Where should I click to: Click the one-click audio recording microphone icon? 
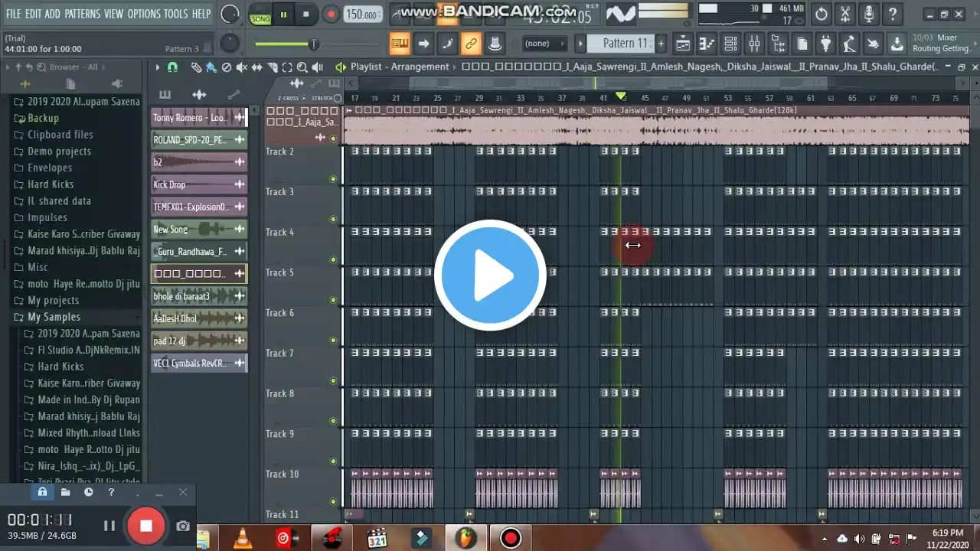tap(869, 14)
